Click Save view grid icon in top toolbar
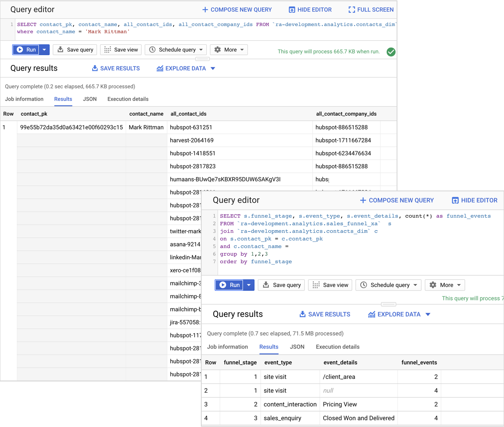 coord(107,50)
